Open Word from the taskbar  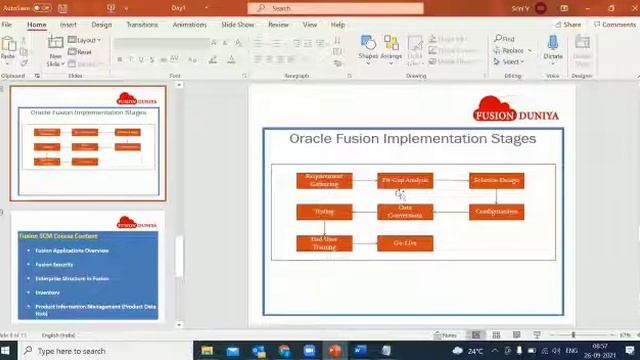[x=360, y=351]
